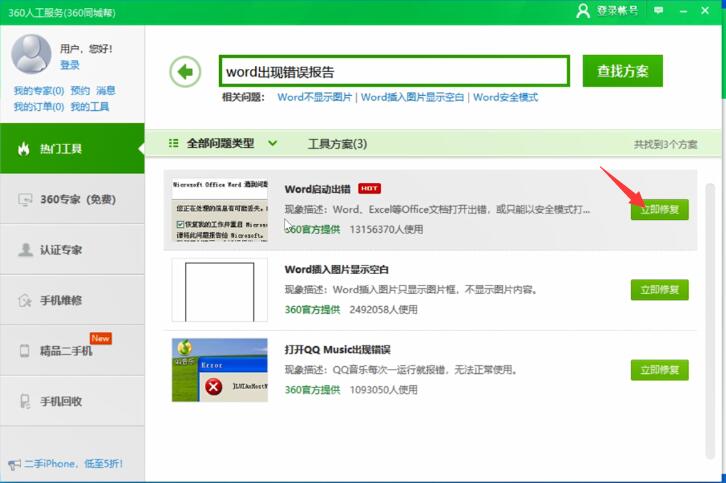Click the 2492058人使用 usage count

pos(383,309)
